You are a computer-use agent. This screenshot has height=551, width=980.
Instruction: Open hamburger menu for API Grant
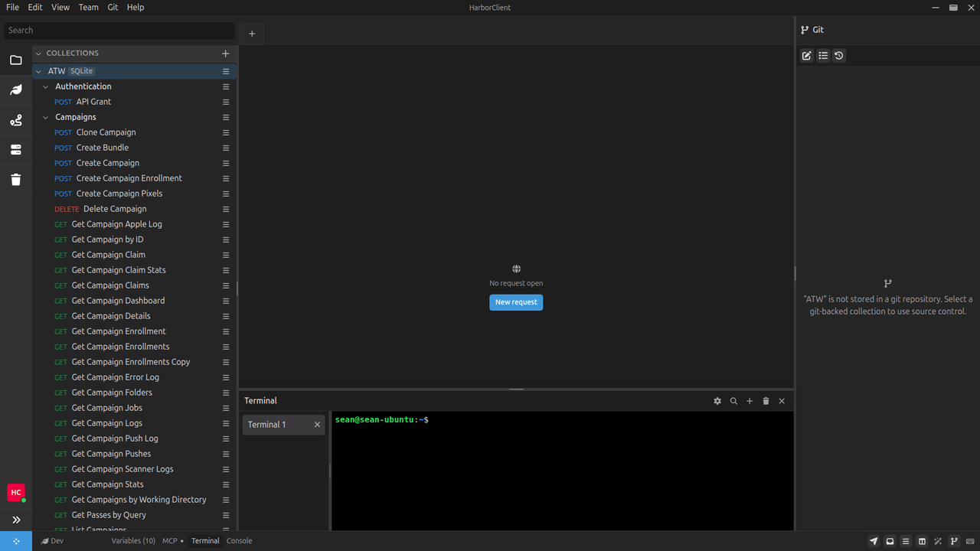(x=226, y=102)
